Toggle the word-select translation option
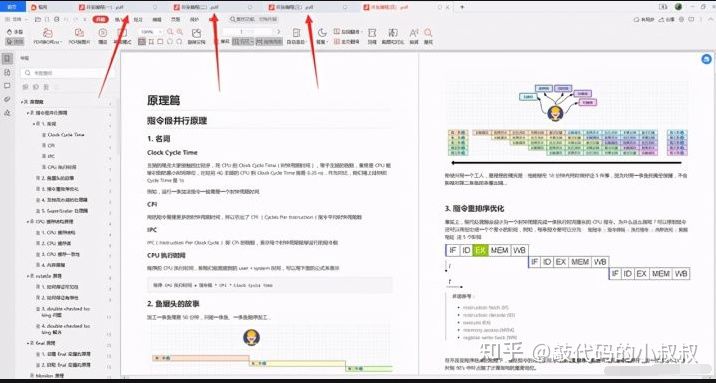The height and width of the screenshot is (383, 716). (x=347, y=32)
